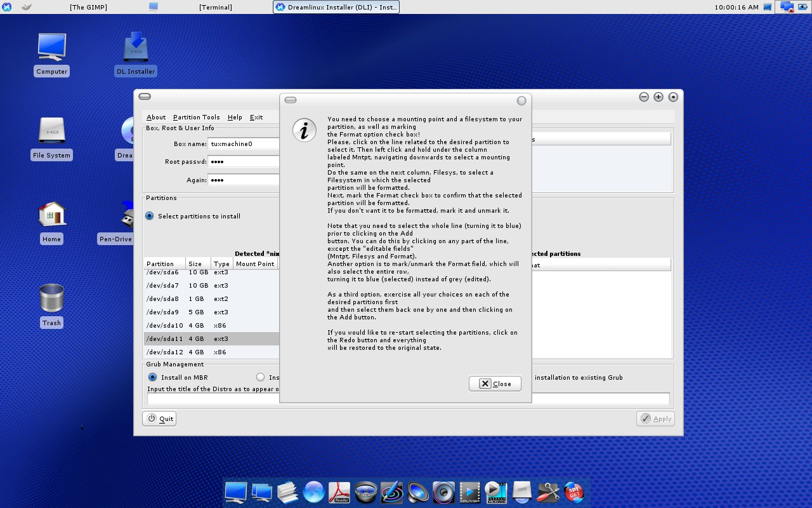Open the Help menu

(235, 117)
